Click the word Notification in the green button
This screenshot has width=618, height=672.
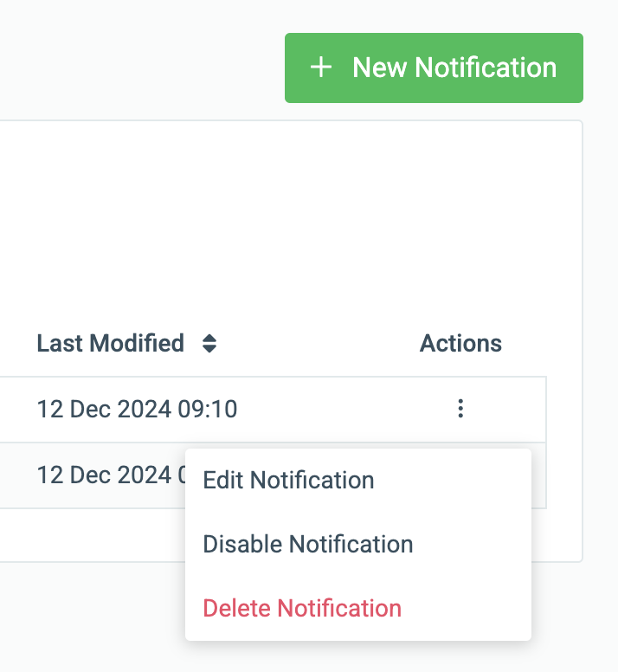pos(486,68)
